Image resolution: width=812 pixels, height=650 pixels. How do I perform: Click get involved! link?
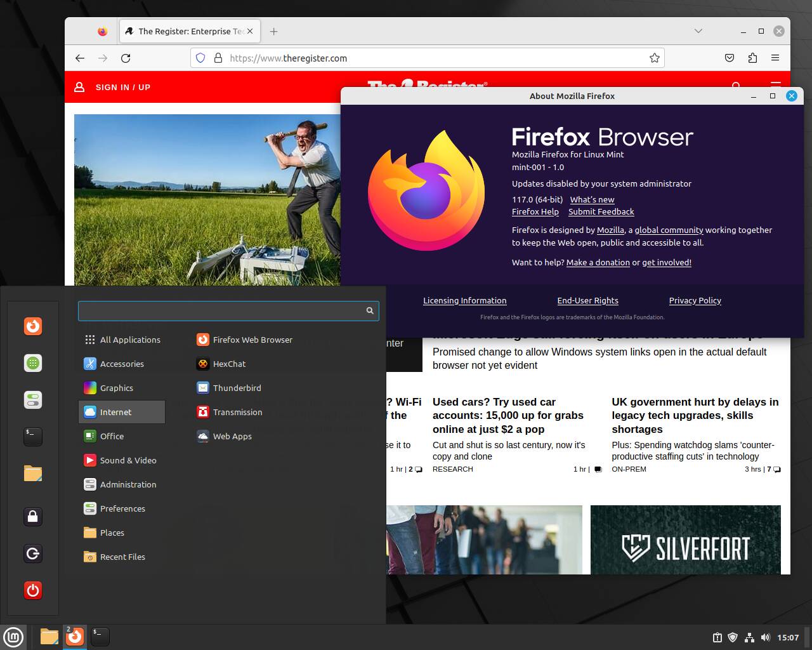click(667, 262)
